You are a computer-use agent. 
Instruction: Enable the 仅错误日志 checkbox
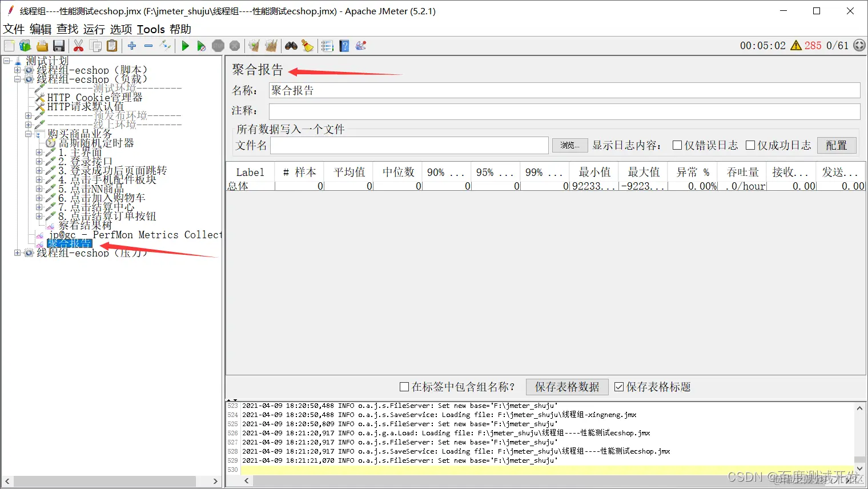tap(677, 145)
